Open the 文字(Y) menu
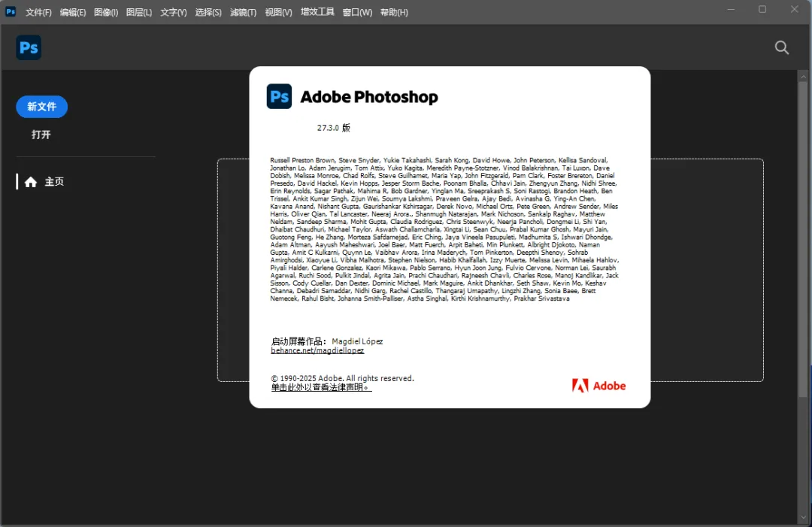 point(174,12)
